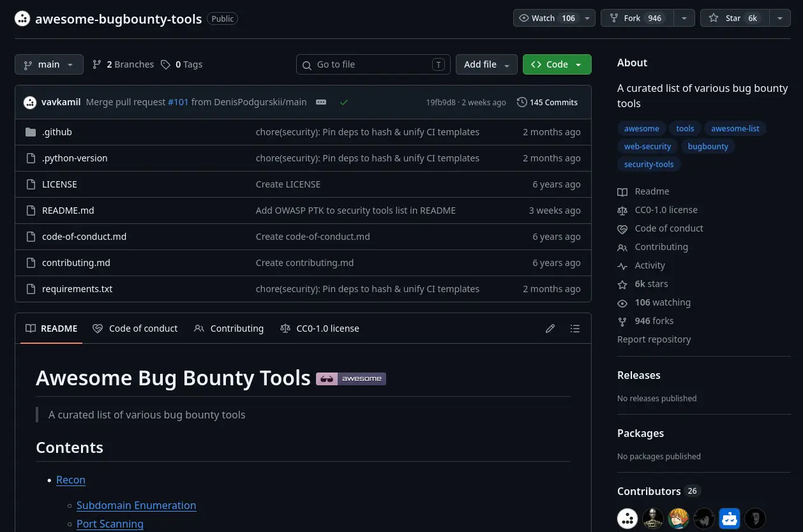803x532 pixels.
Task: Open Readme link in About sidebar
Action: point(643,191)
